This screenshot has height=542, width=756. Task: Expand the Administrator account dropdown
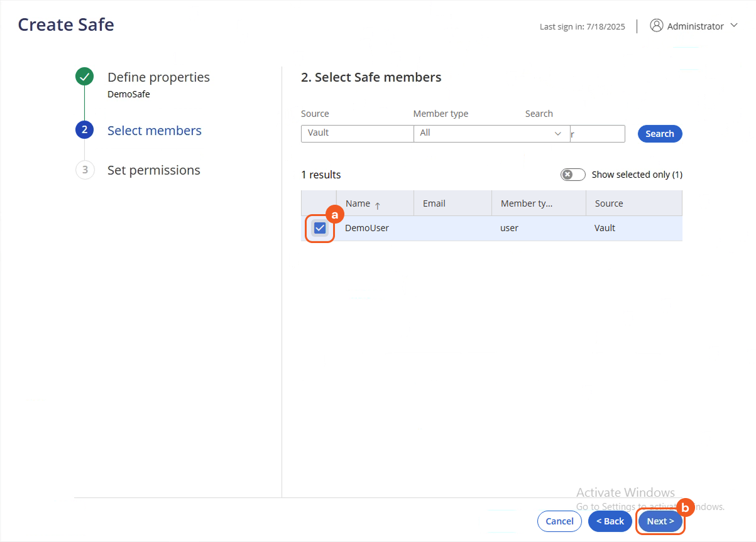pos(734,26)
